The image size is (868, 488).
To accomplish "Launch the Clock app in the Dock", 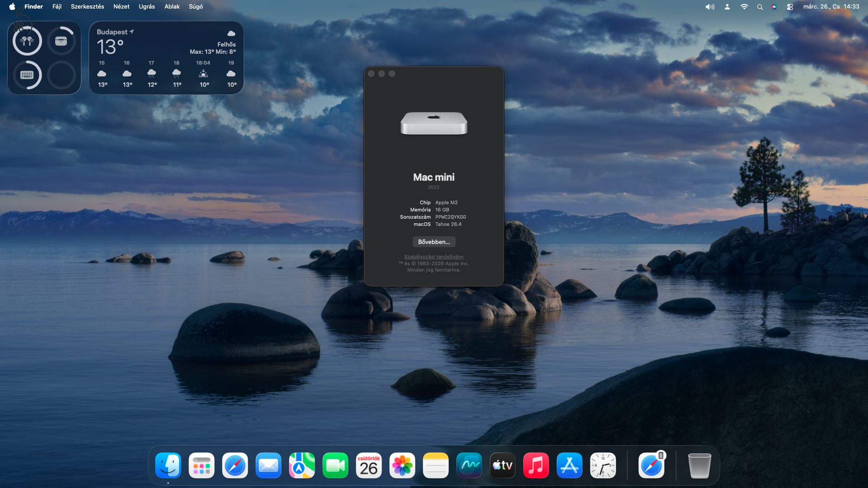I will point(603,465).
